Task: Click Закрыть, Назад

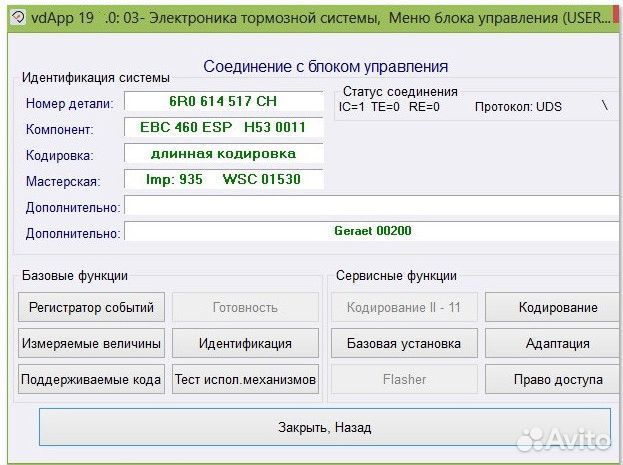Action: 325,427
